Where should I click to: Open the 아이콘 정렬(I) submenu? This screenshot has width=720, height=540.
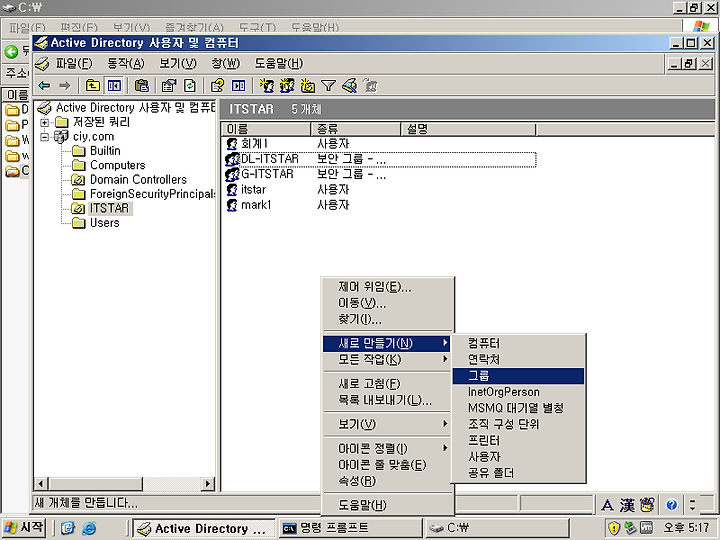coord(387,449)
